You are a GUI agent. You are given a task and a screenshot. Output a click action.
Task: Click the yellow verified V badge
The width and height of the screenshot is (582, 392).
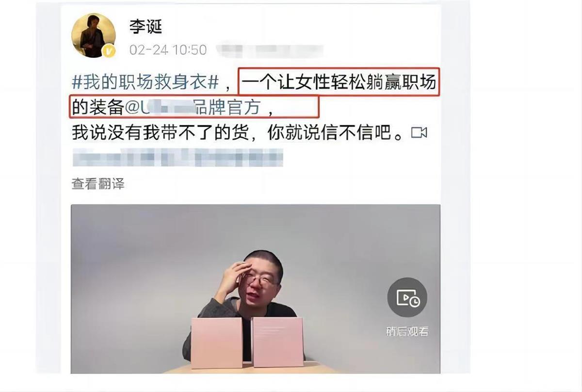coord(109,51)
